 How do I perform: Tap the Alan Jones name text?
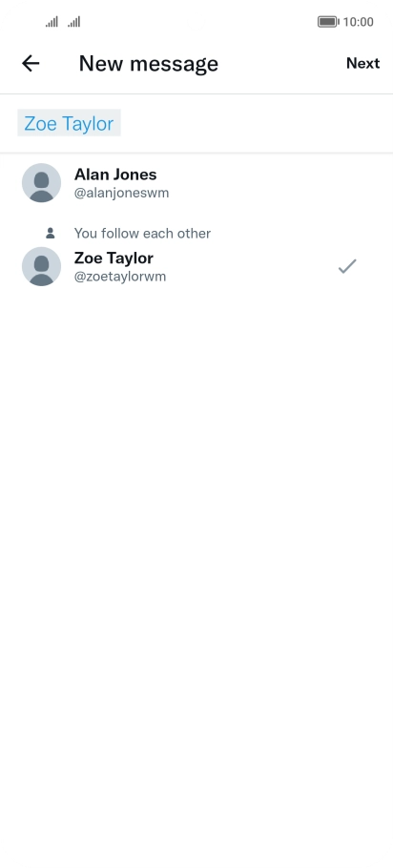(115, 175)
